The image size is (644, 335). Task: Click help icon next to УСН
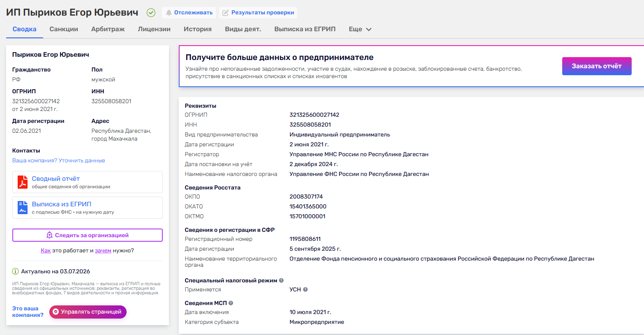pyautogui.click(x=305, y=290)
